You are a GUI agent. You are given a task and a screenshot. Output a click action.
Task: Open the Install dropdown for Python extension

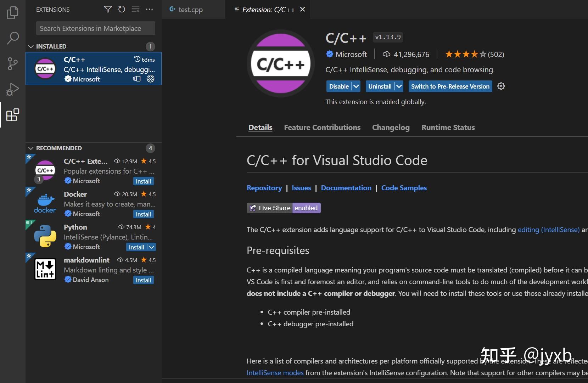[152, 247]
